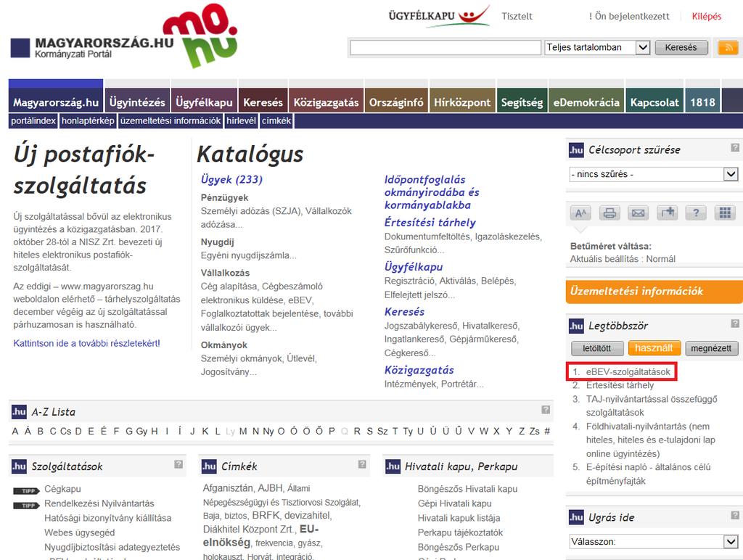Select letter Gy in A-Z list
Image resolution: width=743 pixels, height=560 pixels.
(141, 431)
